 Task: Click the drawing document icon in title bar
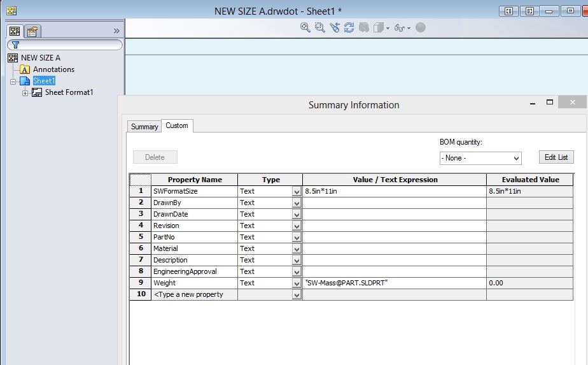tap(11, 11)
